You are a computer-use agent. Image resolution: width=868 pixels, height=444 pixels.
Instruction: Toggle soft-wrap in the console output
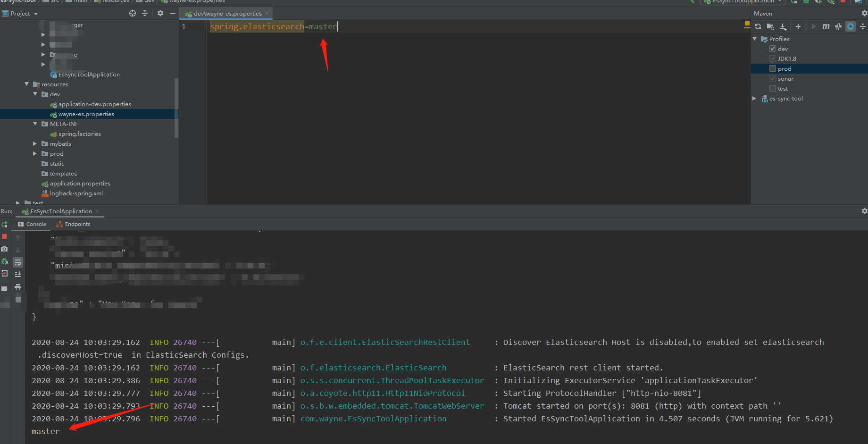[18, 262]
